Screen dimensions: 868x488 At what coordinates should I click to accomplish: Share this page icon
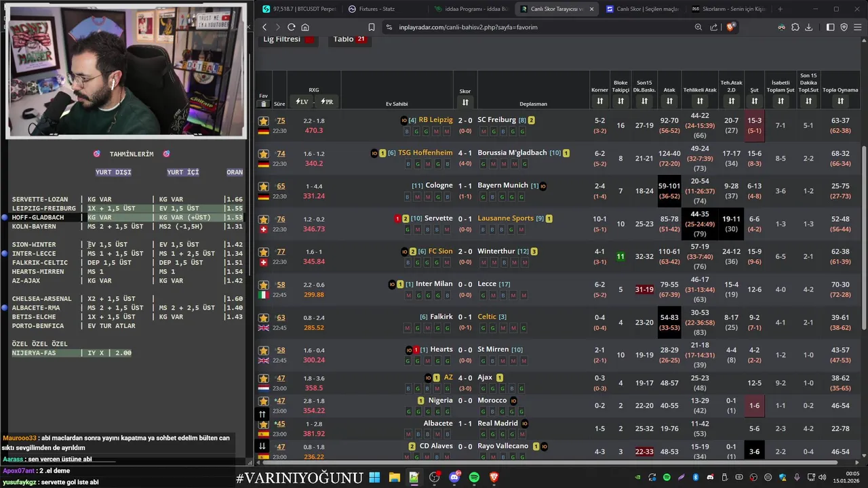tap(714, 27)
